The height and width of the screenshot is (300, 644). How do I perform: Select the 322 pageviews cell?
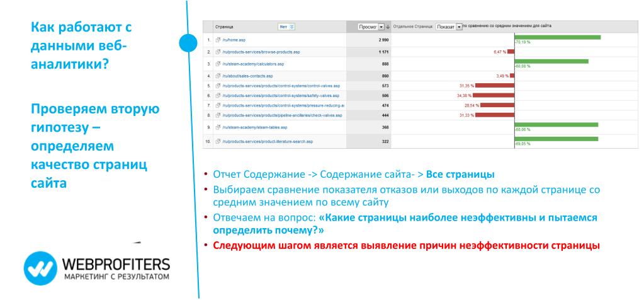(385, 141)
